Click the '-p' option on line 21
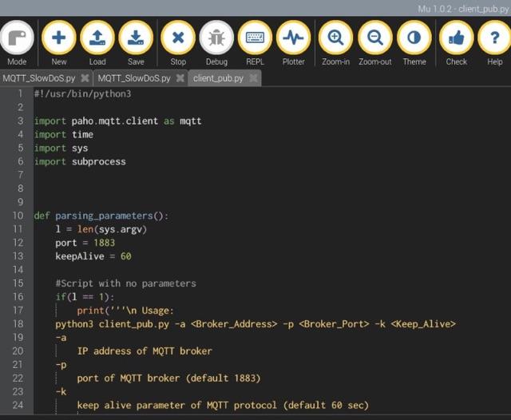The height and width of the screenshot is (420, 511). [x=61, y=365]
